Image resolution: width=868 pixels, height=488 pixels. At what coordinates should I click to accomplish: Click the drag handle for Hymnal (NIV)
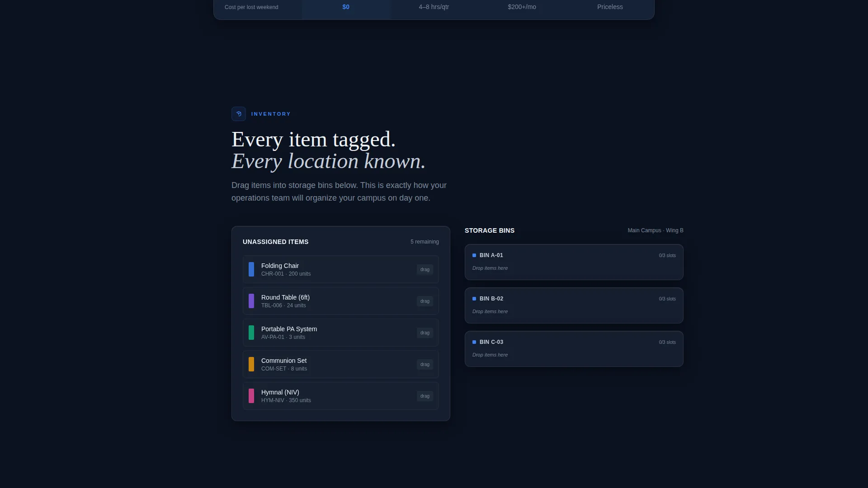425,396
